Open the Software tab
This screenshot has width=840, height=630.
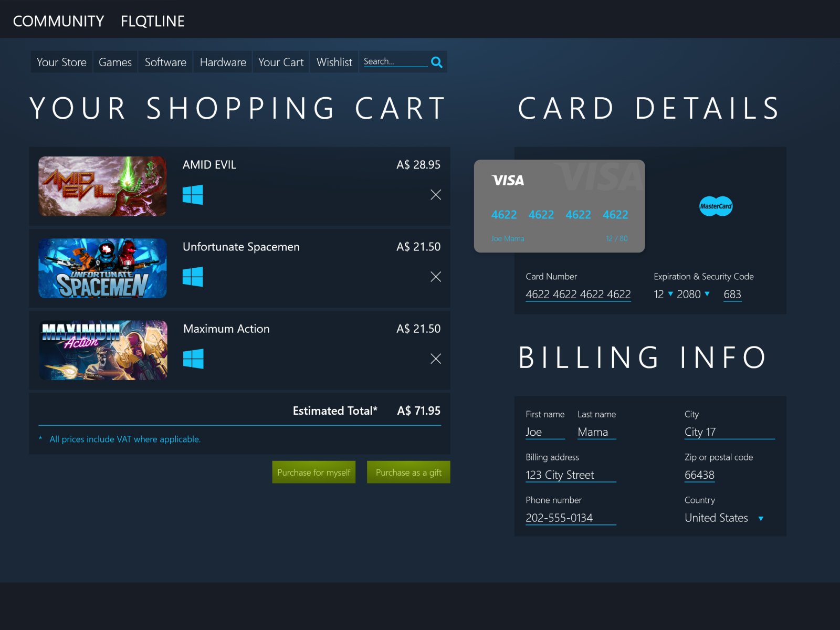tap(165, 62)
